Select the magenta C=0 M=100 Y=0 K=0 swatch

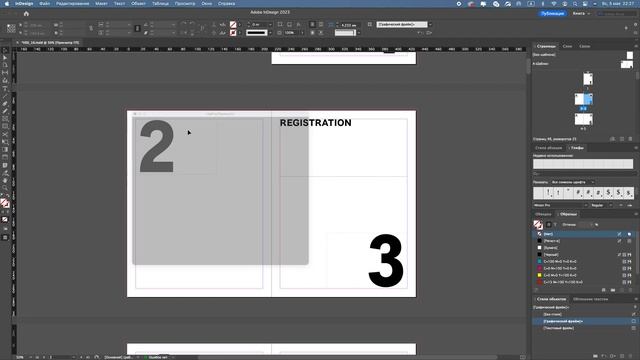coord(584,269)
